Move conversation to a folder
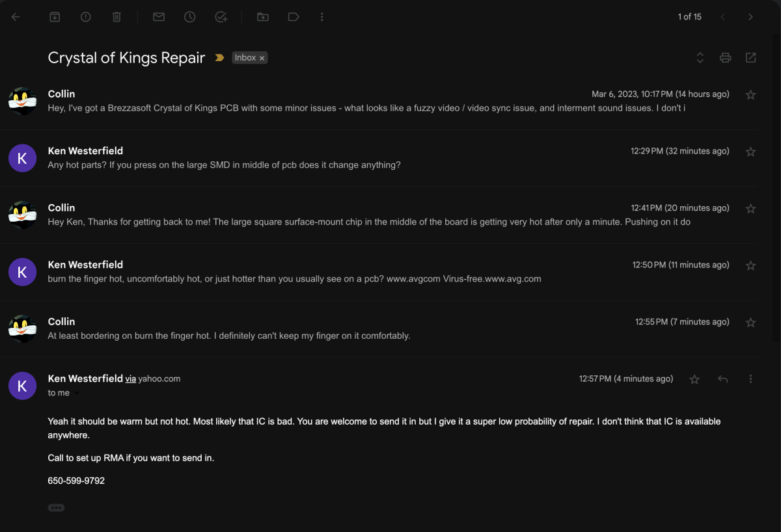Screen dimensions: 781x532 tap(263, 17)
